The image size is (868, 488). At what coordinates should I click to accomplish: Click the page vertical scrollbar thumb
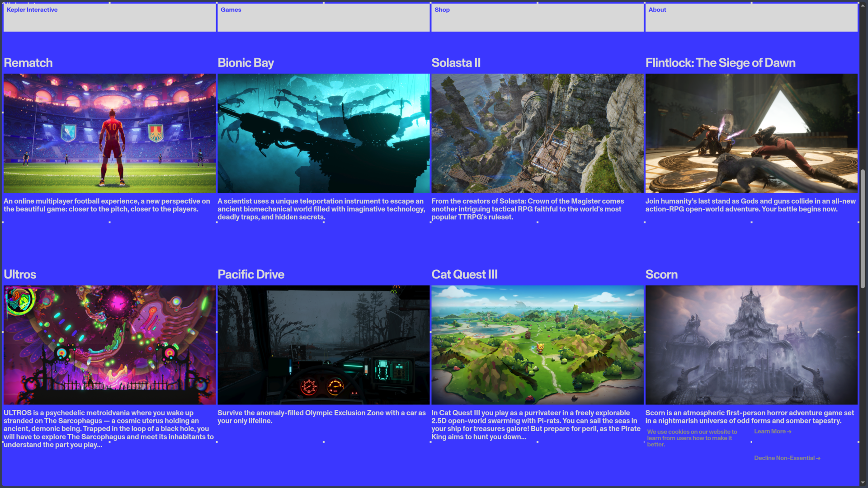(x=863, y=229)
